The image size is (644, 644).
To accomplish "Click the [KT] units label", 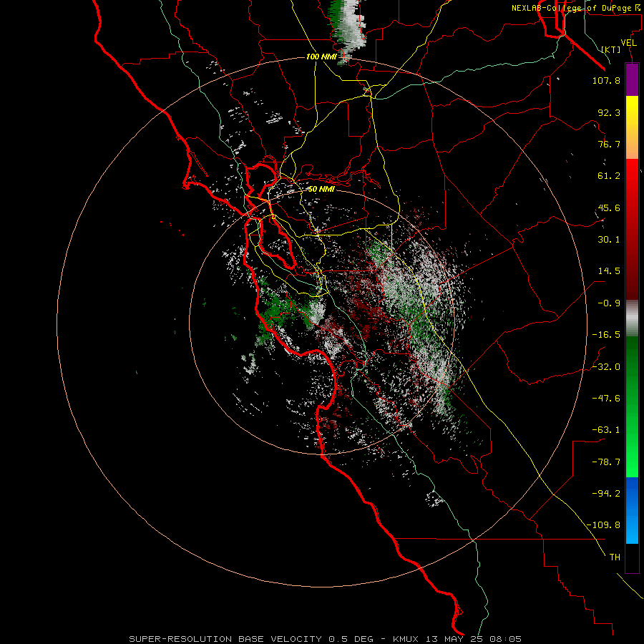I will coord(611,49).
